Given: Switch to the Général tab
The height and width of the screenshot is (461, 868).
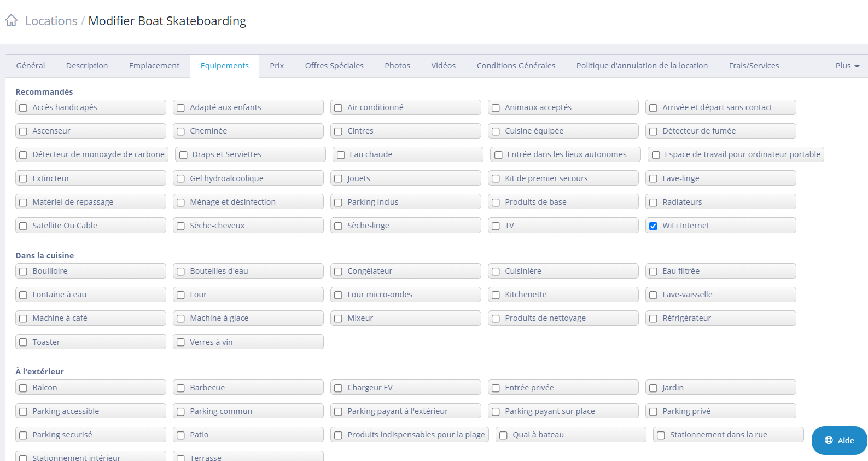Looking at the screenshot, I should [x=31, y=66].
